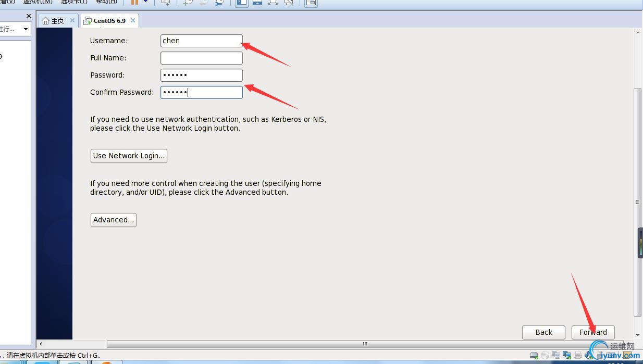Click the take snapshot toolbar icon

coord(189,3)
